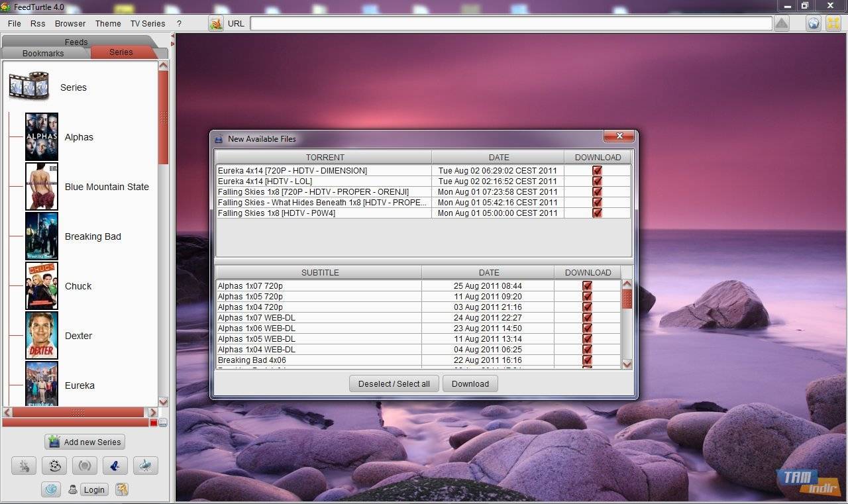This screenshot has width=848, height=504.
Task: Open the TV Series menu
Action: (x=147, y=23)
